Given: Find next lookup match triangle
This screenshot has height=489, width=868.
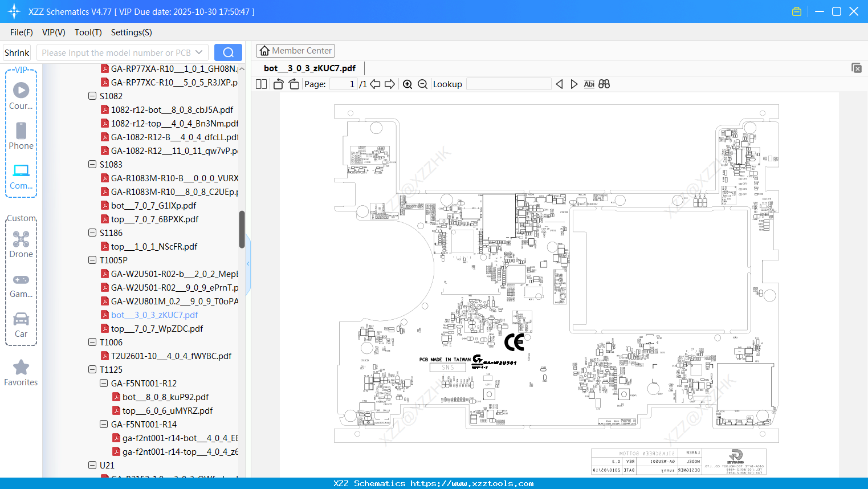Looking at the screenshot, I should [574, 84].
